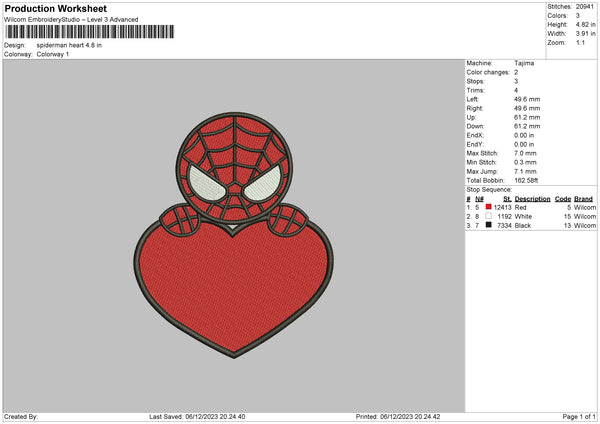Click the Zoom value 1:1
The height and width of the screenshot is (424, 600).
[x=580, y=43]
